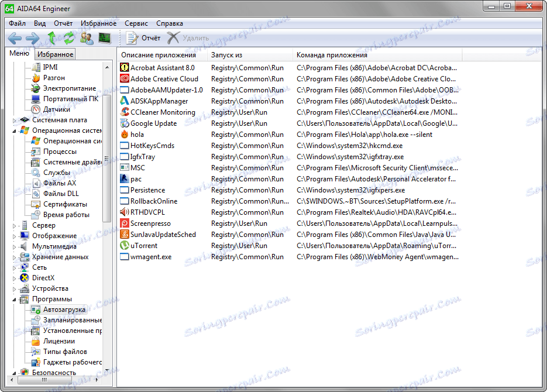The image size is (547, 392).
Task: Select the SunJavaUpdateSched entry icon
Action: coord(124,235)
